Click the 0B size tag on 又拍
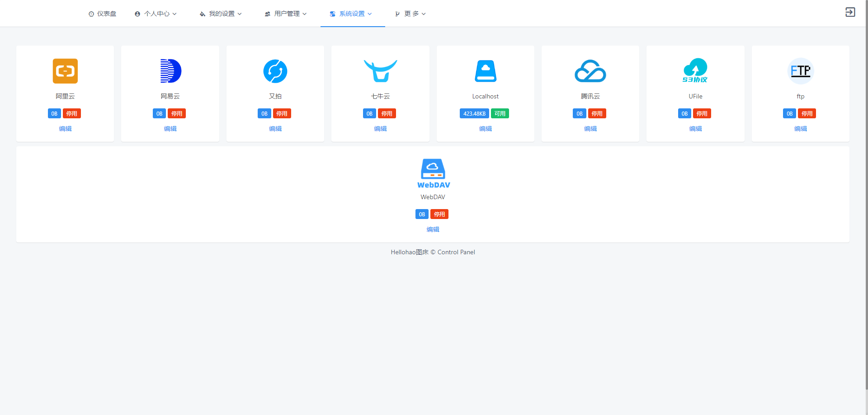This screenshot has height=415, width=868. tap(264, 113)
